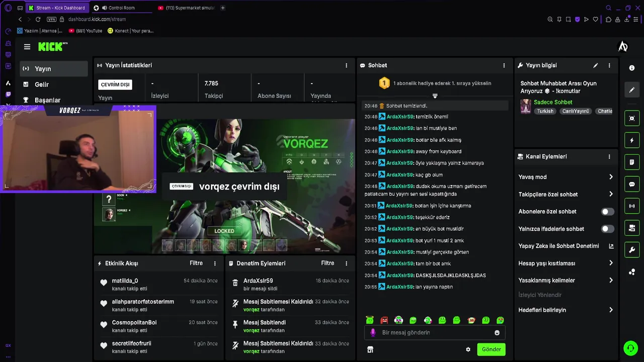This screenshot has width=644, height=362.
Task: Click the browser snapshot selection icon
Action: 568,19
